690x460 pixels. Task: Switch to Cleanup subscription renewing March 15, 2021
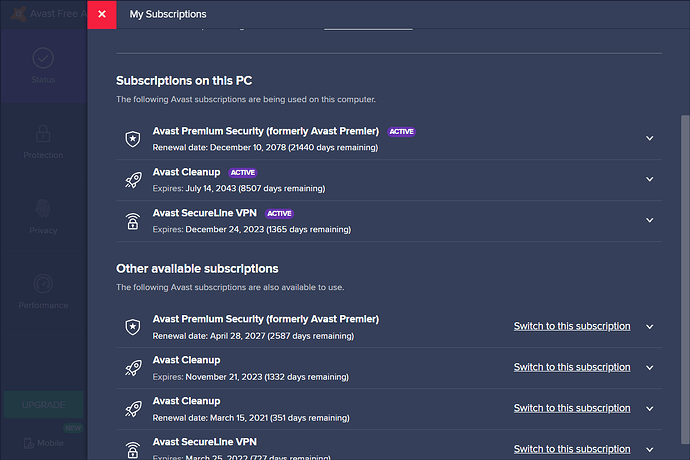click(572, 408)
